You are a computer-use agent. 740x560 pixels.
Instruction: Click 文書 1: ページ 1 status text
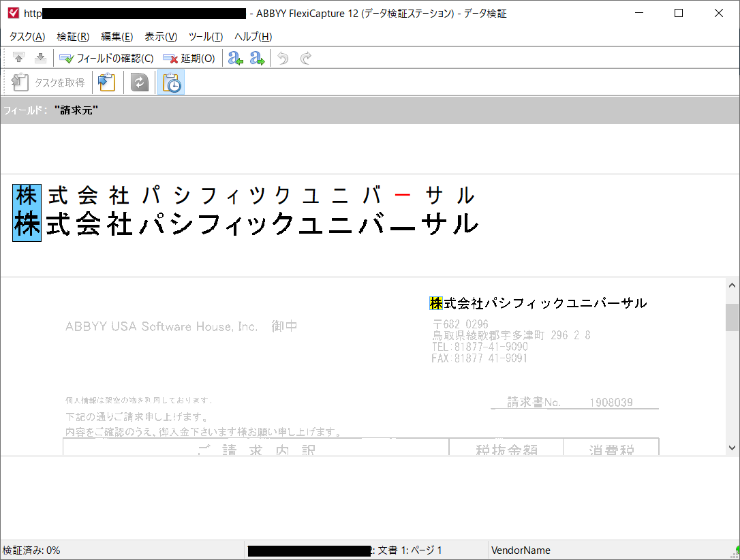(x=410, y=550)
